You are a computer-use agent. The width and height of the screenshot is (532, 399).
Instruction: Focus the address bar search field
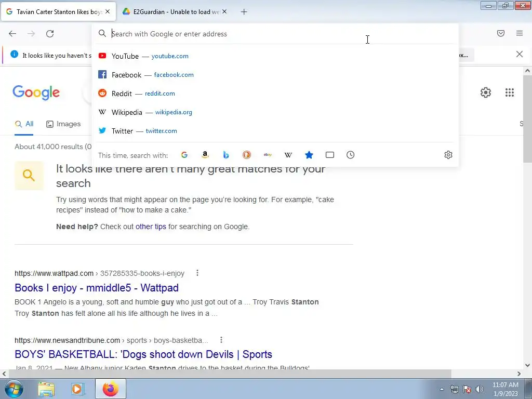coord(275,34)
